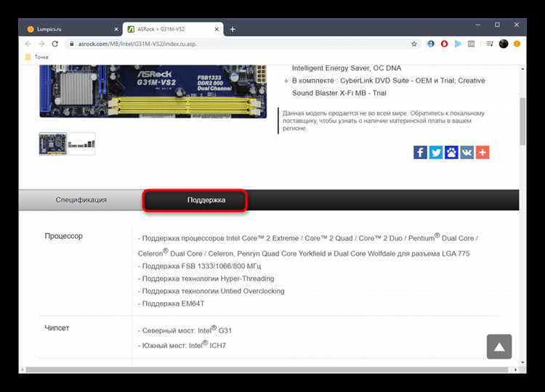Open the Chrome profile avatar
The image size is (545, 392).
point(504,44)
